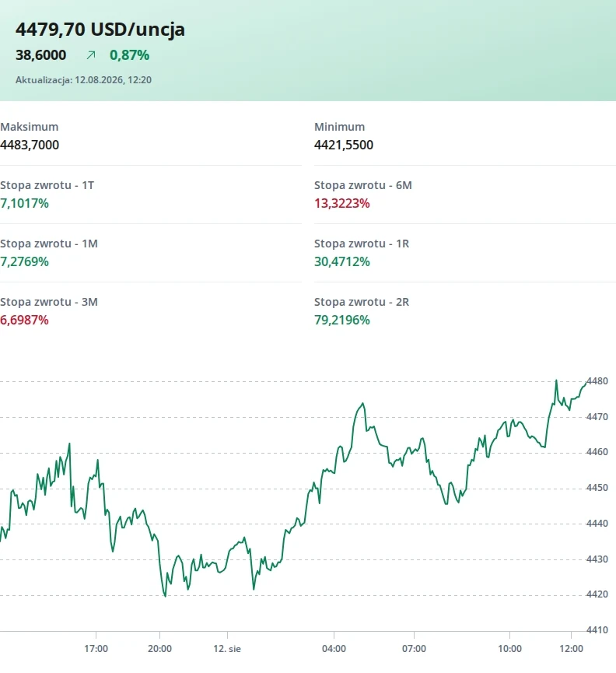The height and width of the screenshot is (673, 616).
Task: Click the 0,87% daily change value
Action: [x=130, y=55]
